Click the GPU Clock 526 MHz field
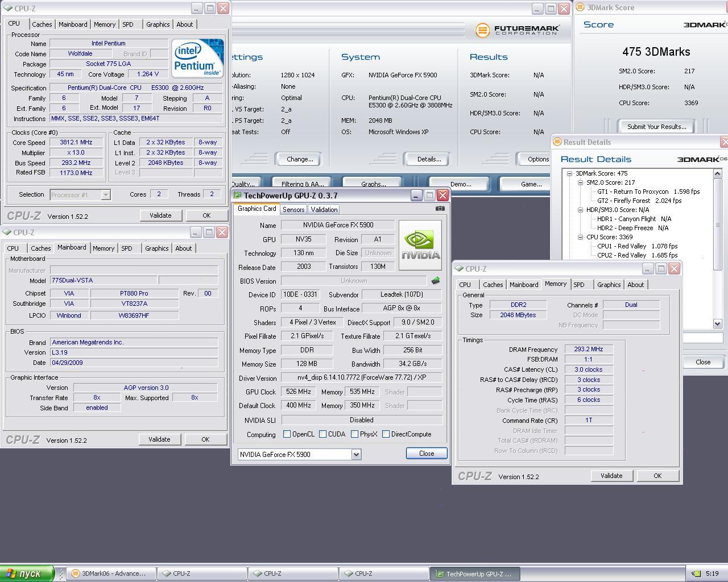This screenshot has width=728, height=582. (299, 392)
